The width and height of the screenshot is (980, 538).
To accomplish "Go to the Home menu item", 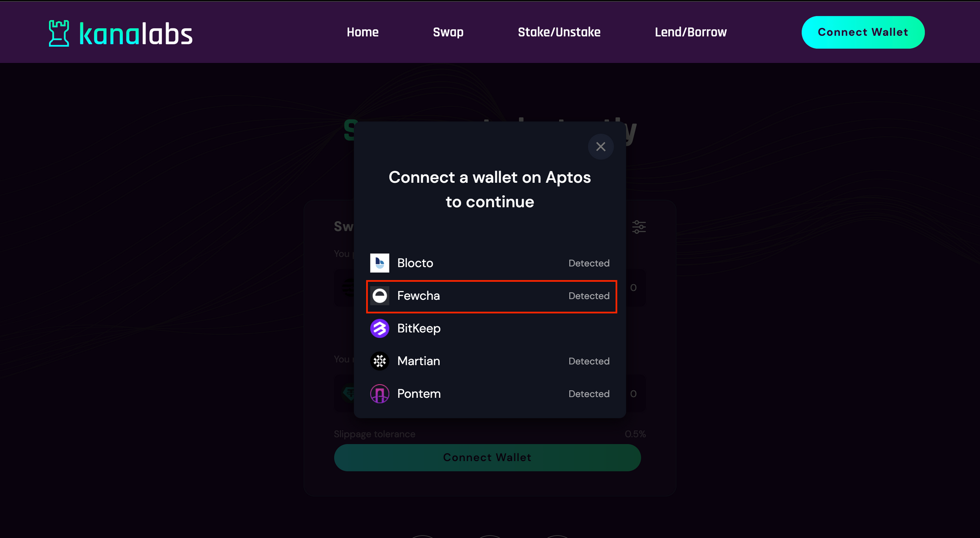I will (x=363, y=32).
